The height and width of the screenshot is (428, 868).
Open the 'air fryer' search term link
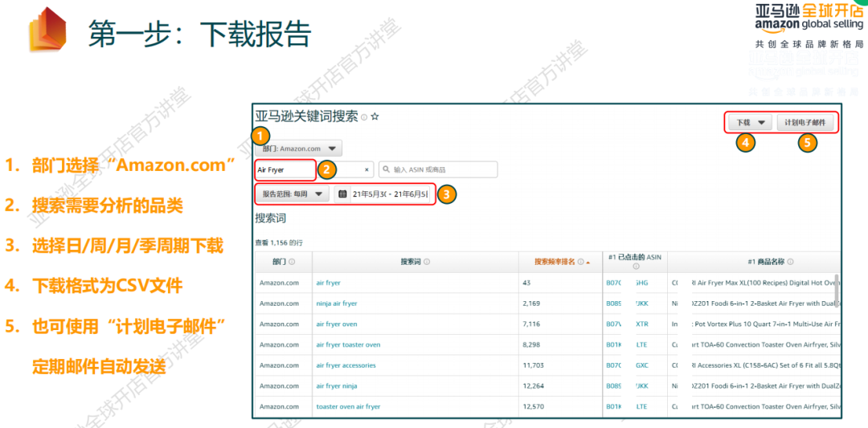click(328, 283)
